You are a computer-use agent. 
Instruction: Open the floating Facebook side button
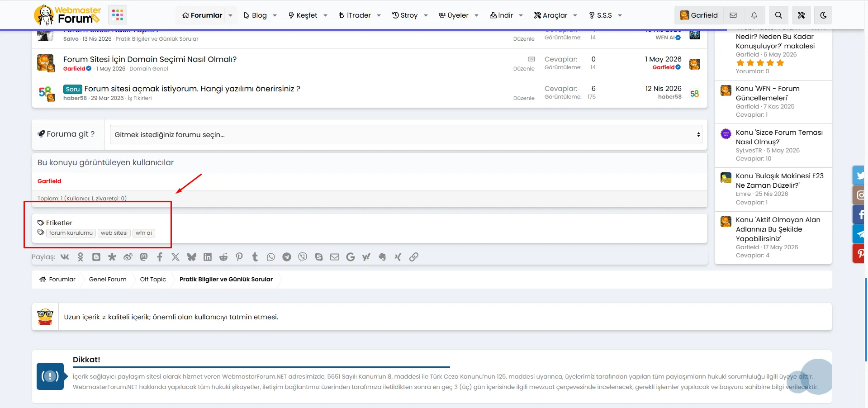pos(859,214)
